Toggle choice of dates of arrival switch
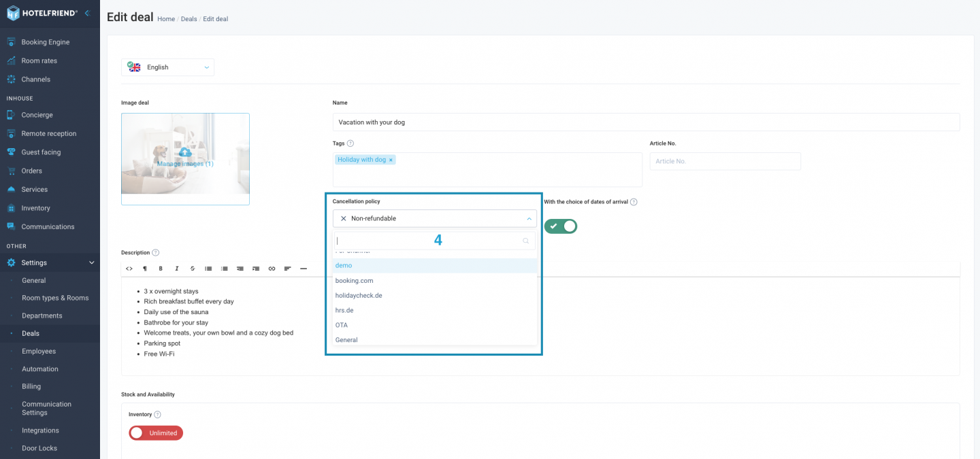 point(561,226)
